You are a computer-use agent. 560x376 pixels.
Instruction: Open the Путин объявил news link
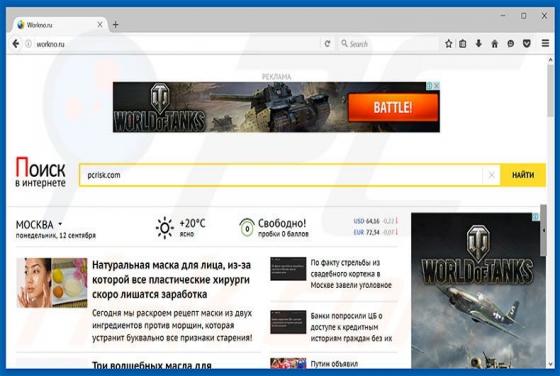(x=334, y=364)
